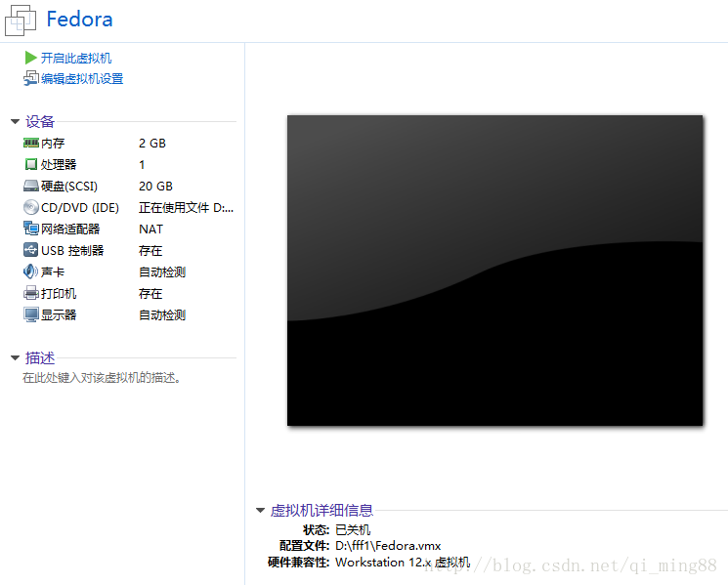Select the 内存 memory device row

(x=95, y=143)
